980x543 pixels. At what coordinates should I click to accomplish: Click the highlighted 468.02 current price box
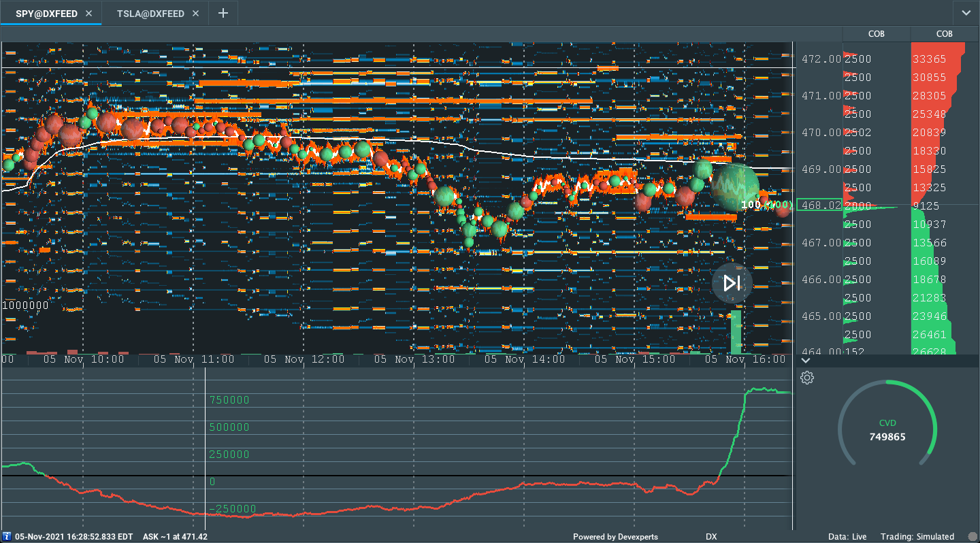819,205
